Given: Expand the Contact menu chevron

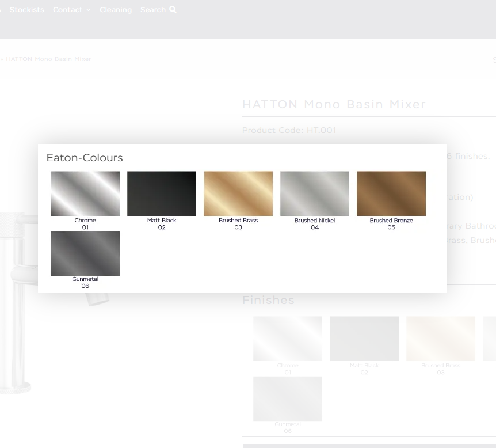Looking at the screenshot, I should (x=88, y=10).
